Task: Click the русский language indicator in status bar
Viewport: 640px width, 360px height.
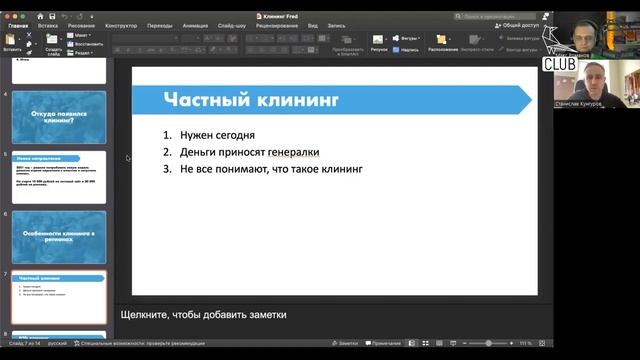Action: click(x=57, y=343)
